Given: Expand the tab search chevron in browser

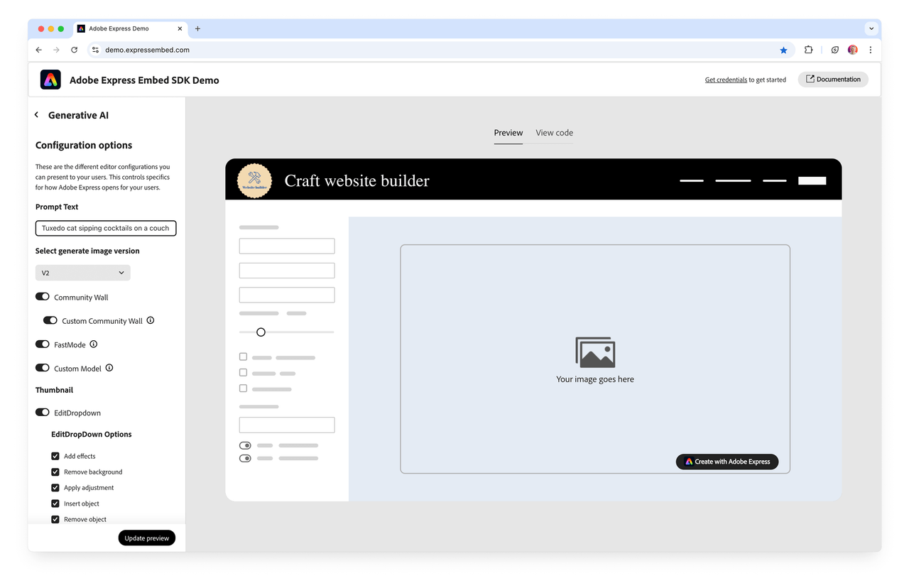Looking at the screenshot, I should 871,29.
